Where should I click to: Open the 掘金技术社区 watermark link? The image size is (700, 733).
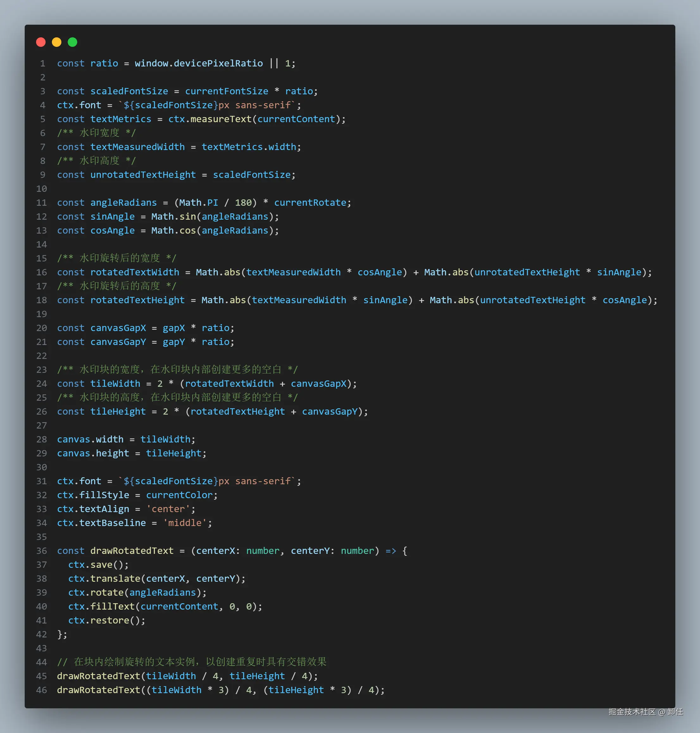632,712
